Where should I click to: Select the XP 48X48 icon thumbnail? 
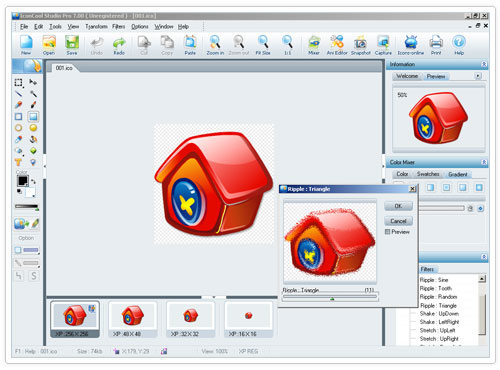[132, 319]
